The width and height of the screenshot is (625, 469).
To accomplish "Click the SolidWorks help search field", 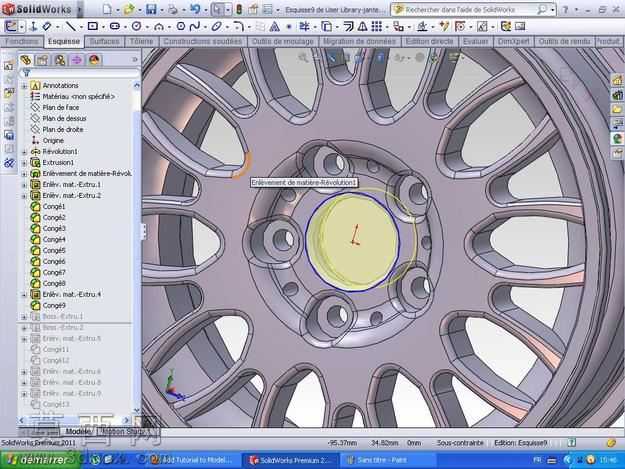I will click(x=470, y=9).
